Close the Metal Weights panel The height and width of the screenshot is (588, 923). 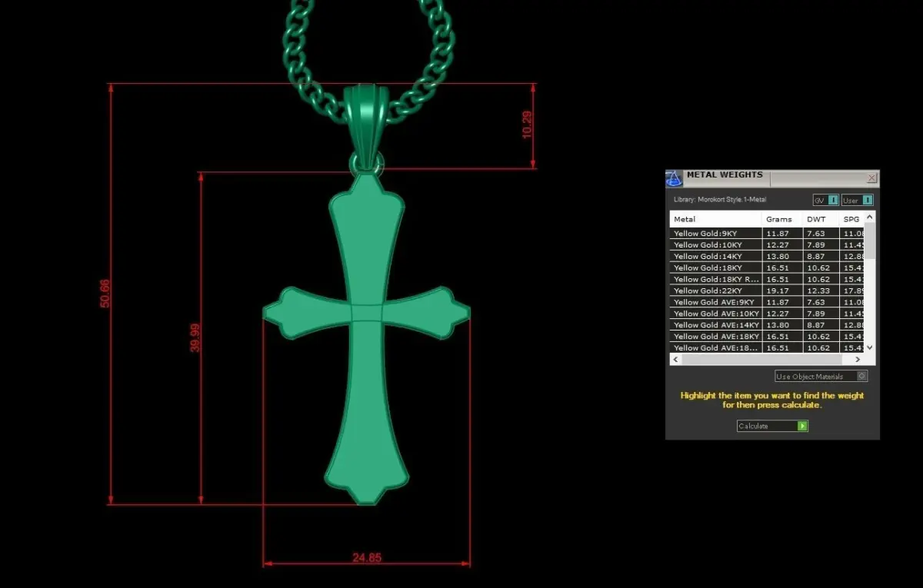click(x=871, y=178)
